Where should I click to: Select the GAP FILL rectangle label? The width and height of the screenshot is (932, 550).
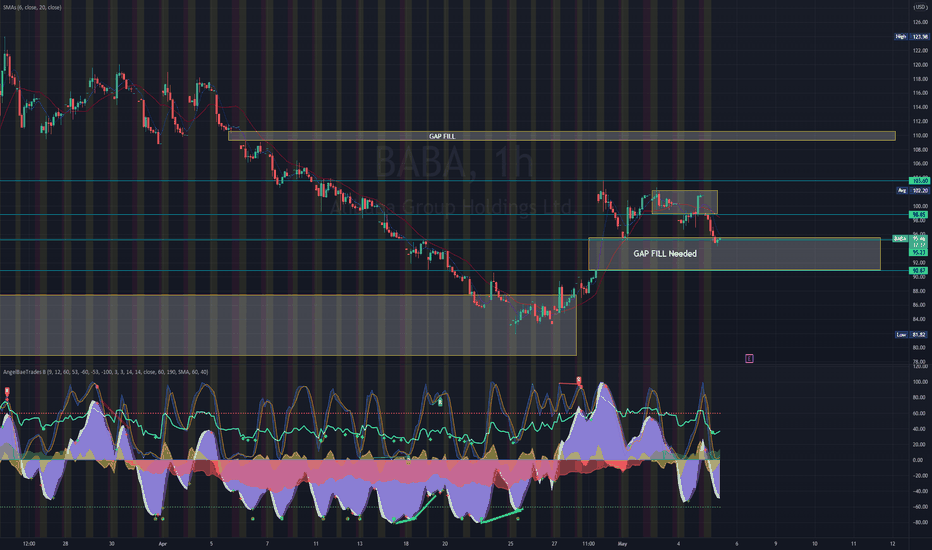[x=442, y=136]
